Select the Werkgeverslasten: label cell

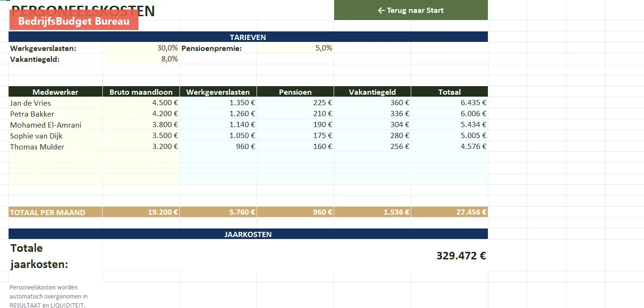(x=56, y=48)
